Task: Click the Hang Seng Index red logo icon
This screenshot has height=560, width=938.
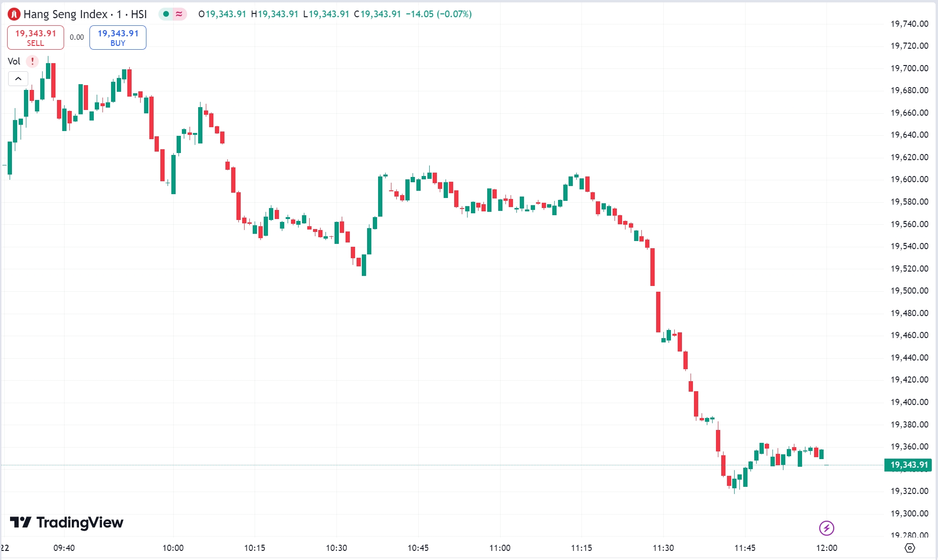Action: click(14, 14)
